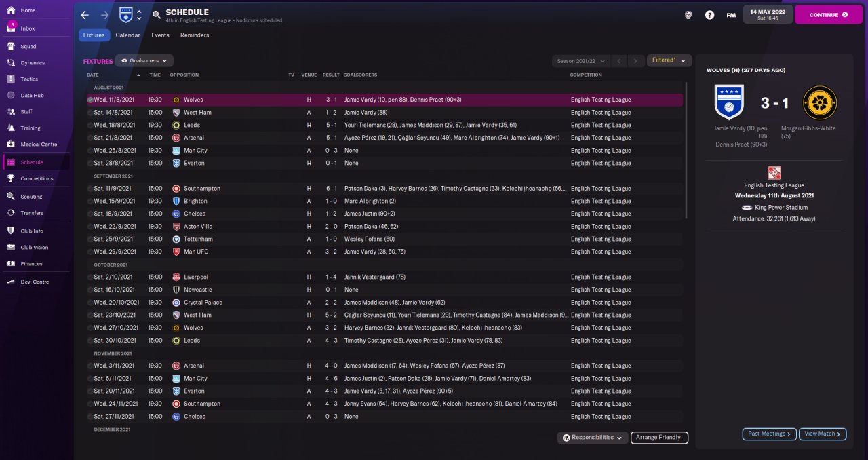The image size is (868, 460).
Task: Open the Club Info icon
Action: point(11,231)
